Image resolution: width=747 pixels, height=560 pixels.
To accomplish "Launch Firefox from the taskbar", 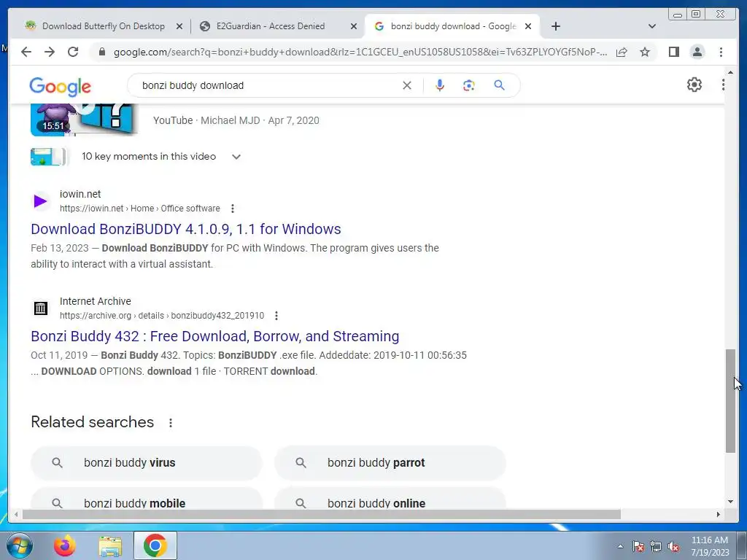I will coord(64,545).
